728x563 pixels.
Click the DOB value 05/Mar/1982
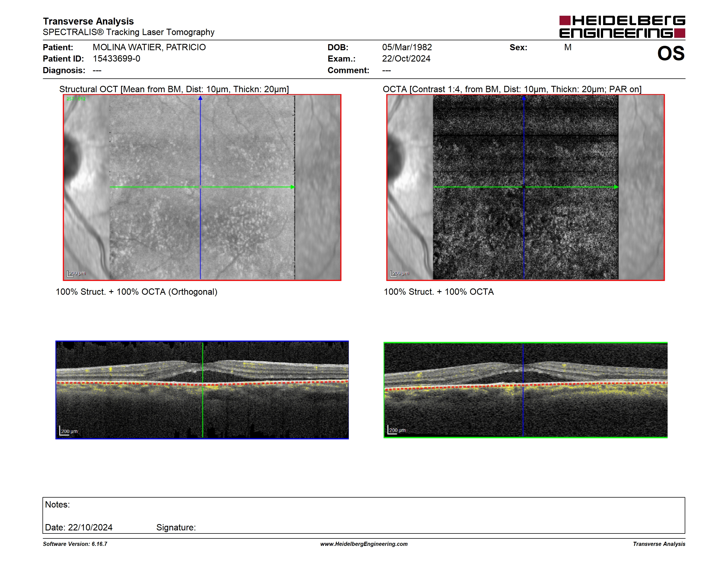[407, 47]
